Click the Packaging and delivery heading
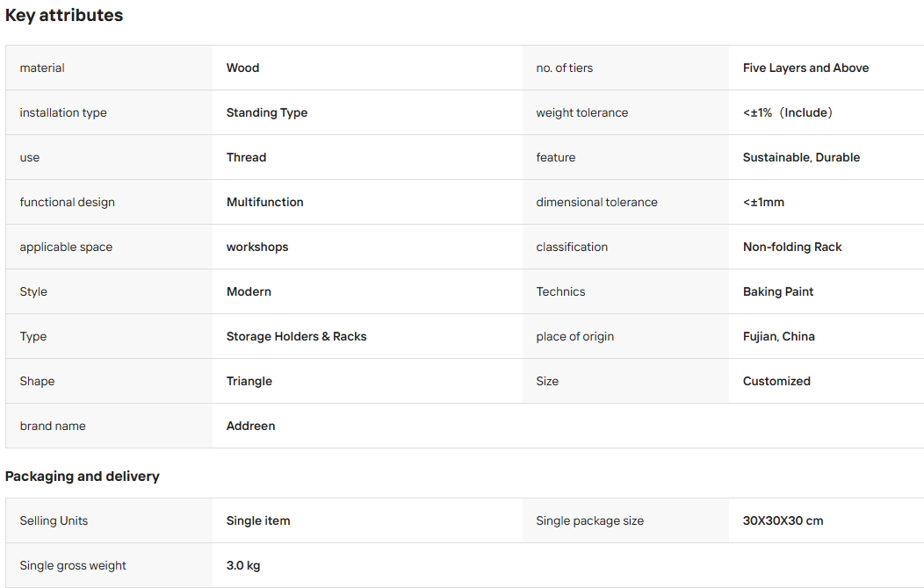The width and height of the screenshot is (924, 588). 82,477
